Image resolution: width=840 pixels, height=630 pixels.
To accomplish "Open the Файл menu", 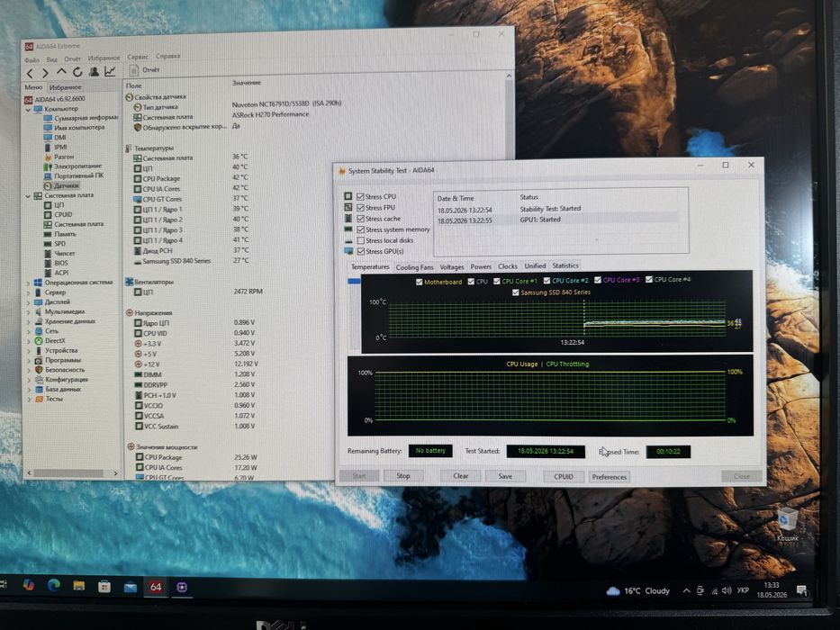I will (32, 59).
